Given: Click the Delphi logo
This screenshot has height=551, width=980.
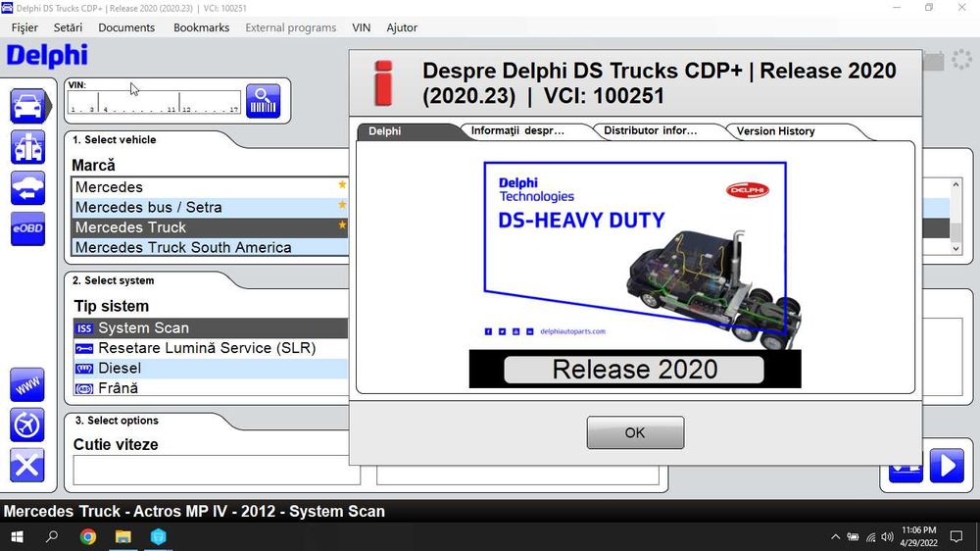Looking at the screenshot, I should pyautogui.click(x=47, y=56).
